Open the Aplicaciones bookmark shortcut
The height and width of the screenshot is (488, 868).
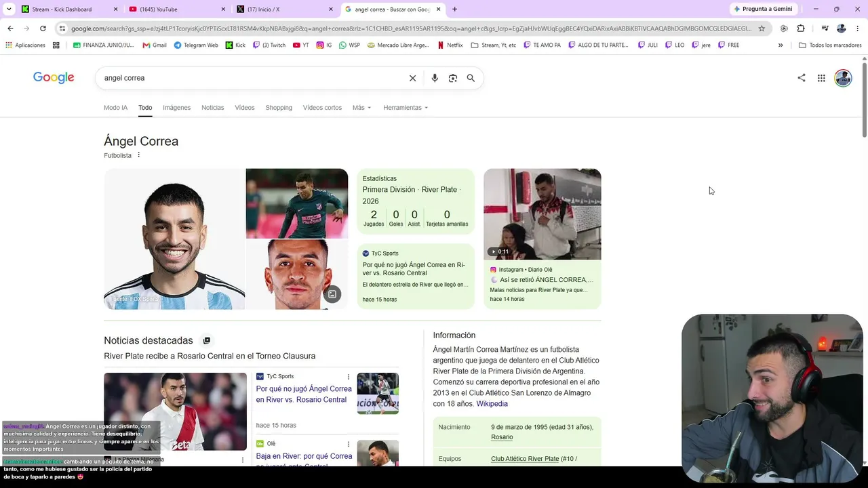click(x=25, y=45)
